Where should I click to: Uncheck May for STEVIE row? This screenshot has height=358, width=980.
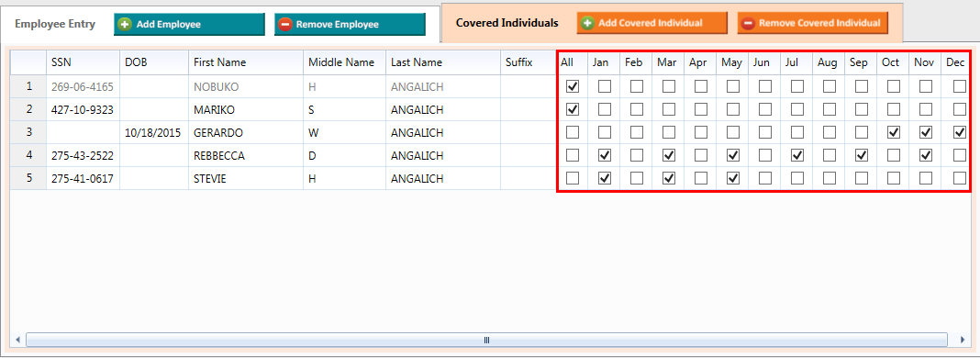click(x=733, y=178)
